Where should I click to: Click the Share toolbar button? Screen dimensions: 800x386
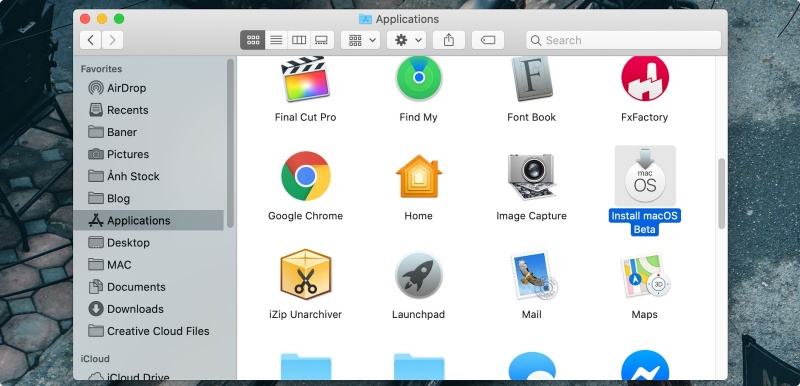click(449, 40)
